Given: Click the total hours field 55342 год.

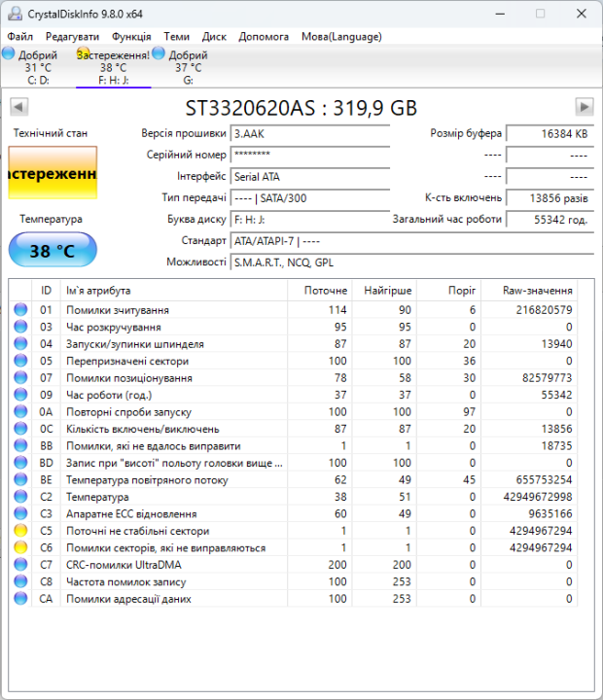Looking at the screenshot, I should [x=550, y=220].
